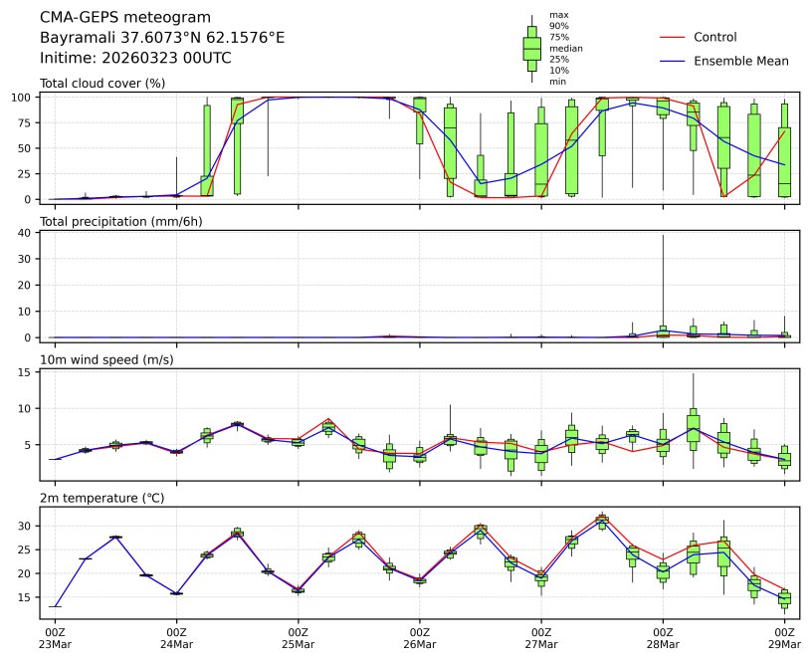This screenshot has height=661, width=812.
Task: Click the 'Initime: 20260323 00UTC' text
Action: click(x=135, y=58)
